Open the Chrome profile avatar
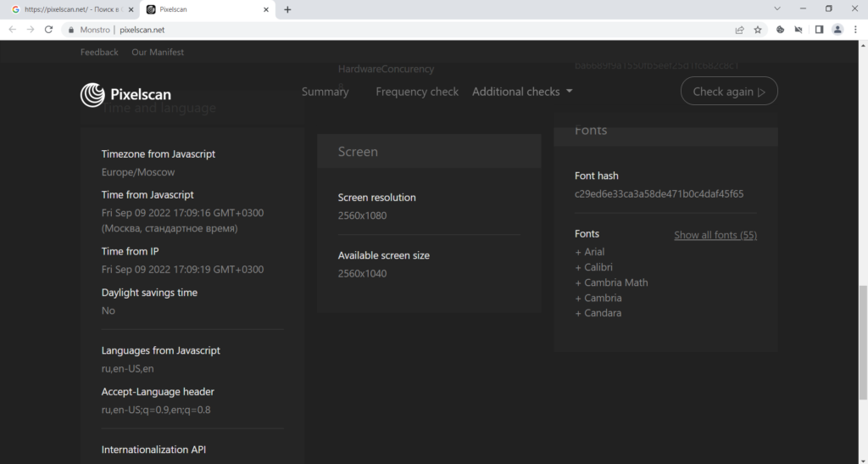 [x=837, y=29]
